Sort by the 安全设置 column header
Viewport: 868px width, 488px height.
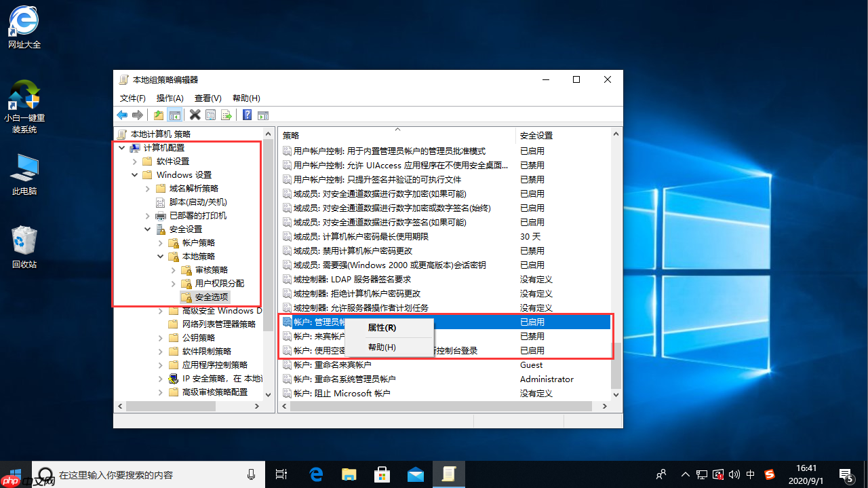coord(563,136)
